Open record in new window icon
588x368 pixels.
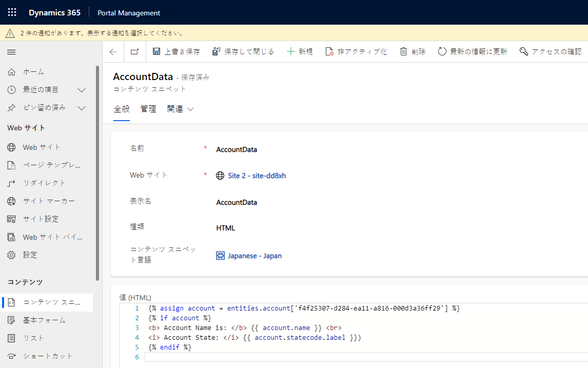[x=134, y=52]
